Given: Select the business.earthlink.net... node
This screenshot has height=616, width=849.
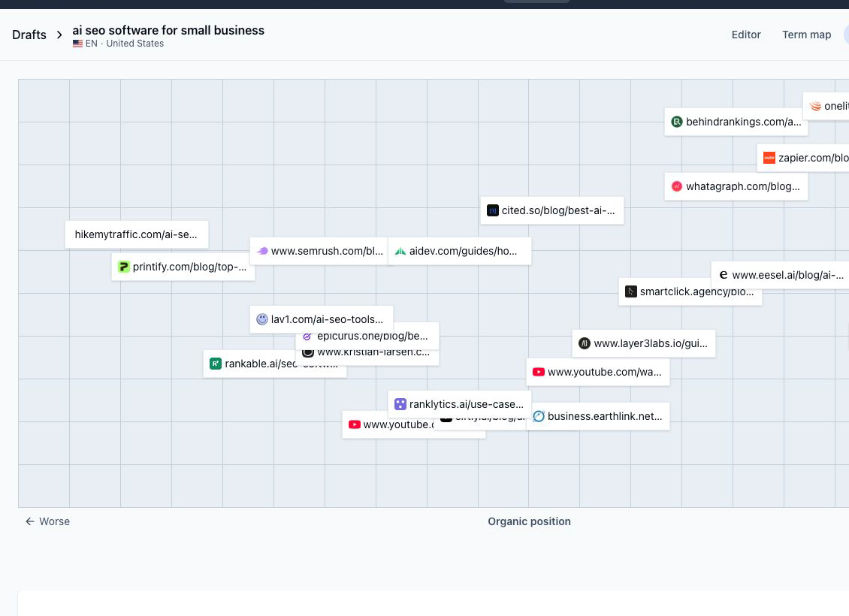Looking at the screenshot, I should pos(598,416).
